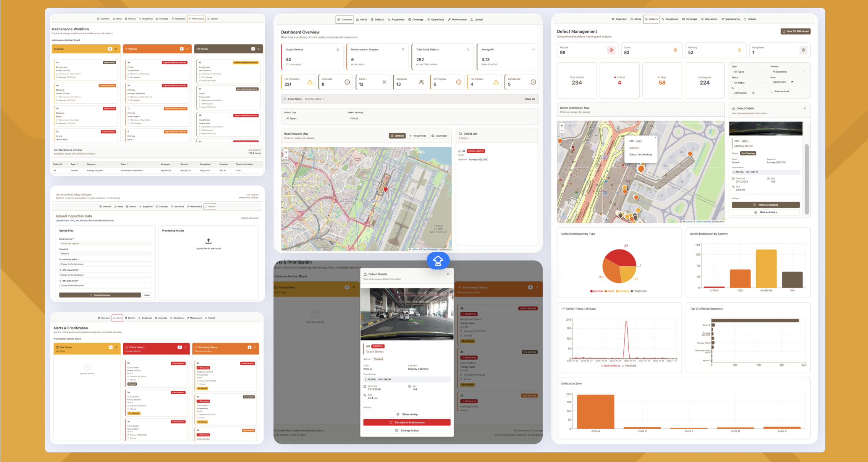The width and height of the screenshot is (868, 462).
Task: Click the Crack card location pin icon
Action: (675, 50)
